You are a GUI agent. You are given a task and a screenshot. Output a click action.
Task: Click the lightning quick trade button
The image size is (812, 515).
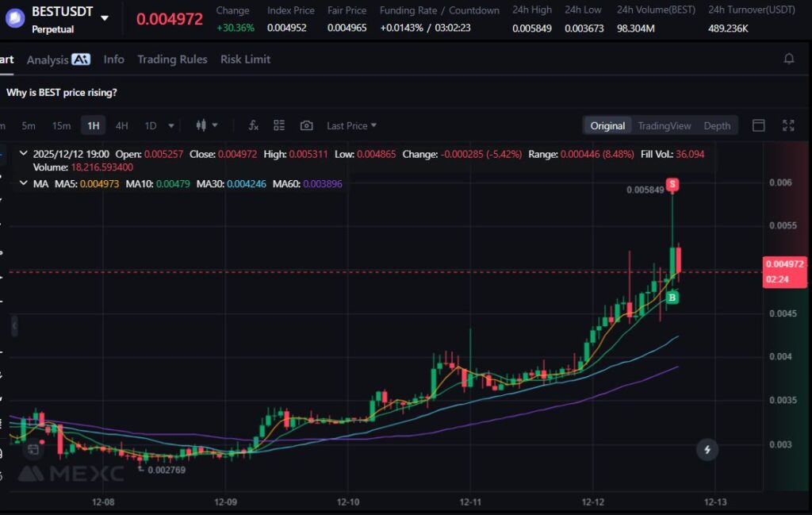(x=707, y=450)
